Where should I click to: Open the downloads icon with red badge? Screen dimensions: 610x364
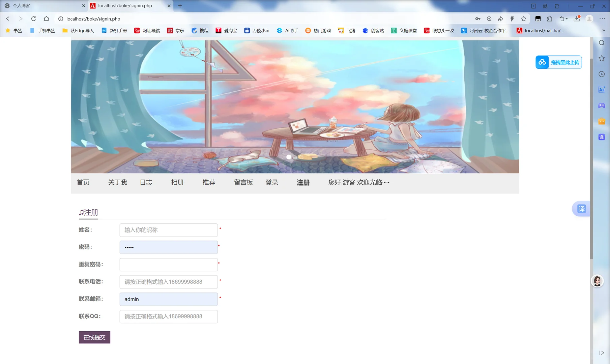577,19
